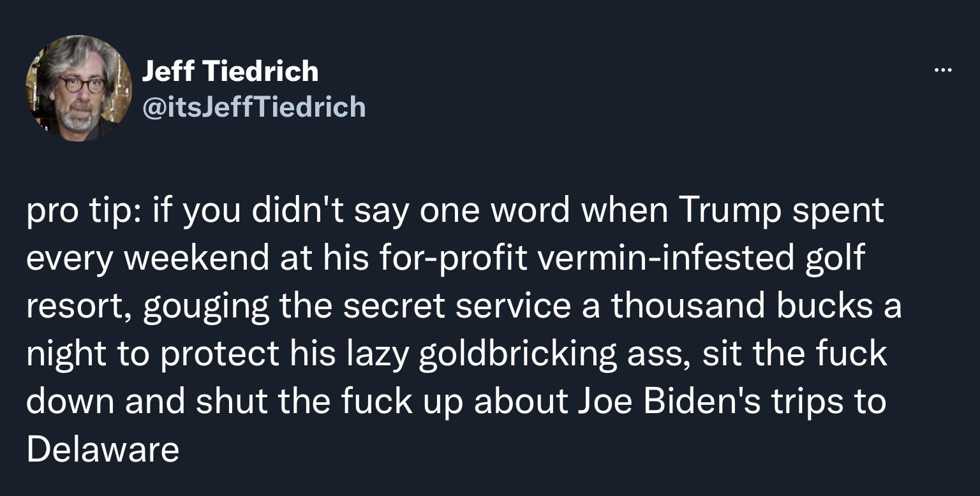
Task: Click the profile photo beside Jeff Tiedrich
Action: click(78, 89)
